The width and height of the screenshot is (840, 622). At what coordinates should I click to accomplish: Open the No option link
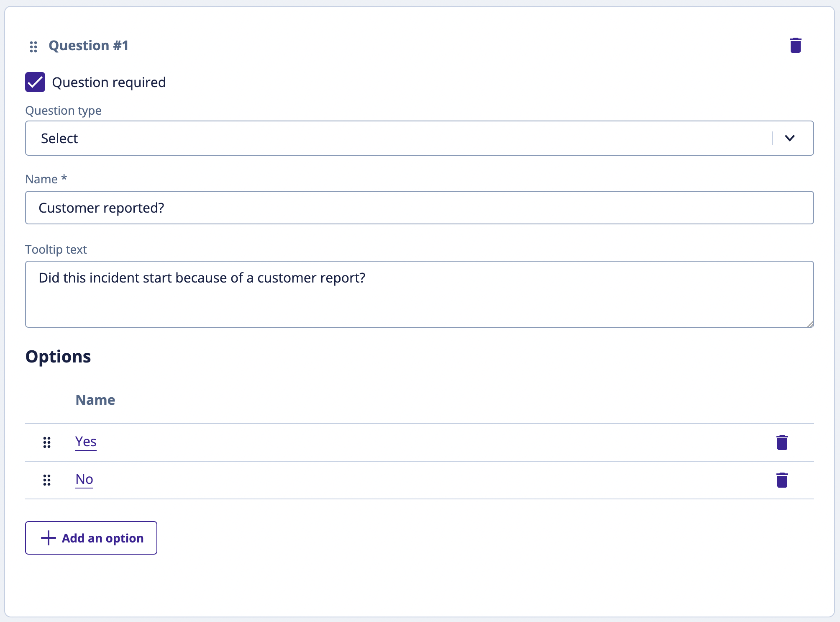84,479
